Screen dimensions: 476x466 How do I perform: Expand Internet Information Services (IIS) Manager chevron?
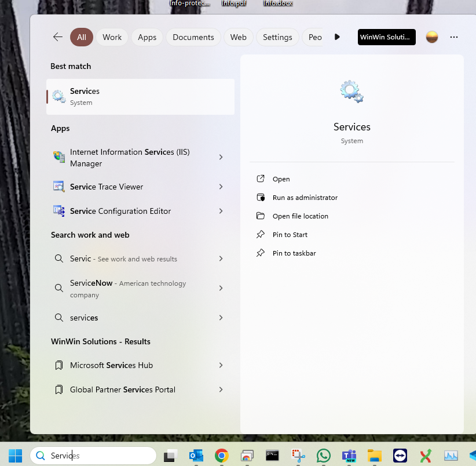pos(221,157)
